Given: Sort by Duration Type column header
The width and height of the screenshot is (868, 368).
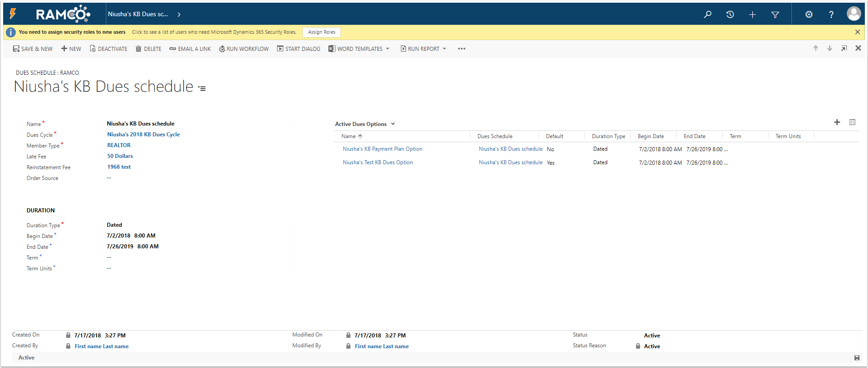Looking at the screenshot, I should coord(609,136).
